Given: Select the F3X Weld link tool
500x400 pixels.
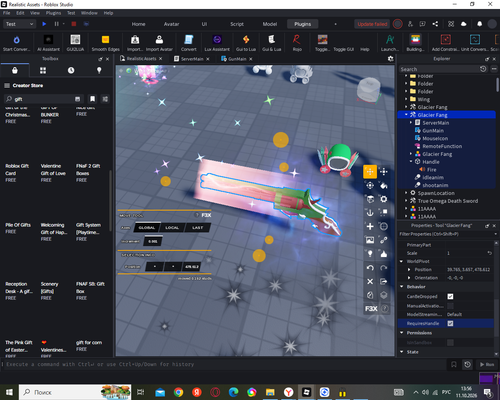Looking at the screenshot, I should point(384,240).
